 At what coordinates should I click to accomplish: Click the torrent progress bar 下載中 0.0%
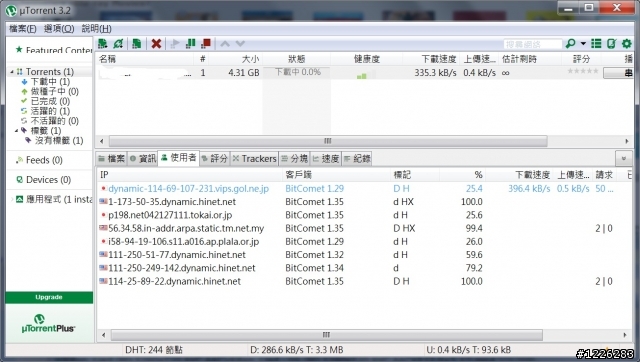click(297, 73)
